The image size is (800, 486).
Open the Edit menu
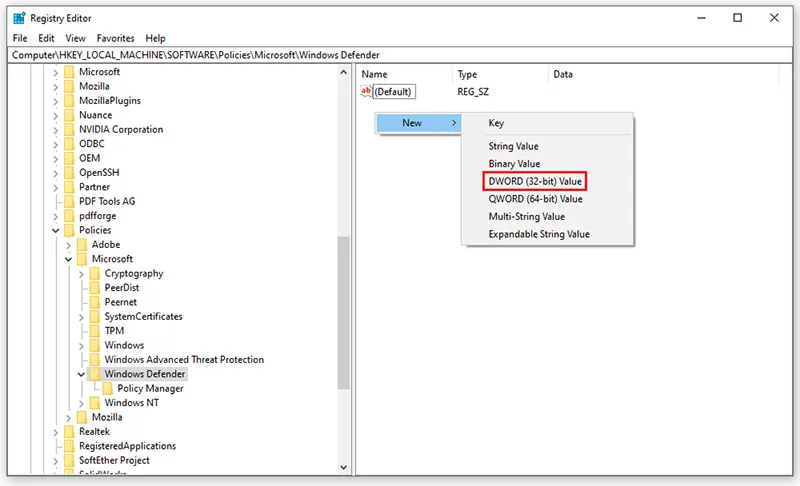(x=46, y=38)
